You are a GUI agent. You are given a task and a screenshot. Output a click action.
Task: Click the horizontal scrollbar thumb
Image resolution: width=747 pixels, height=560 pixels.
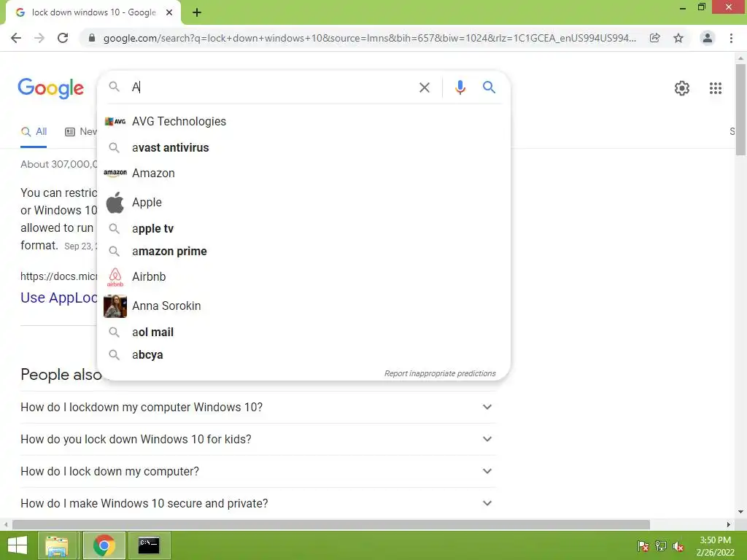[x=330, y=524]
